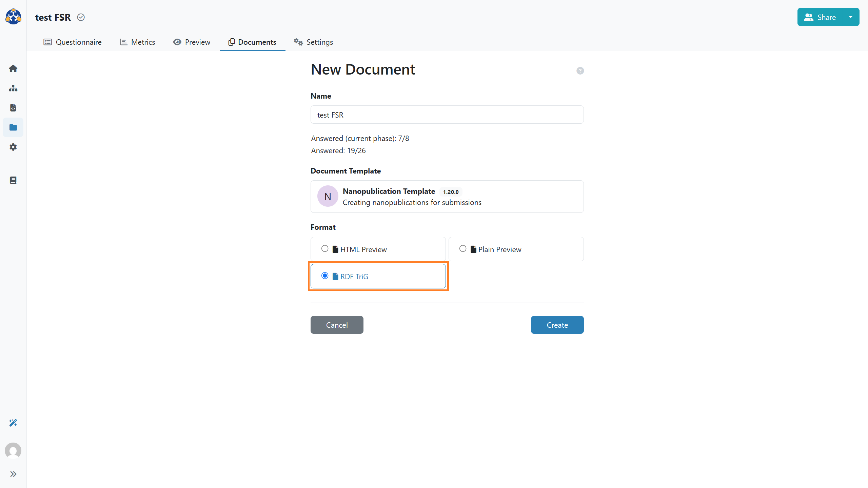Click the HTML Preview file icon
Screen dimensions: 868x488
click(x=335, y=249)
